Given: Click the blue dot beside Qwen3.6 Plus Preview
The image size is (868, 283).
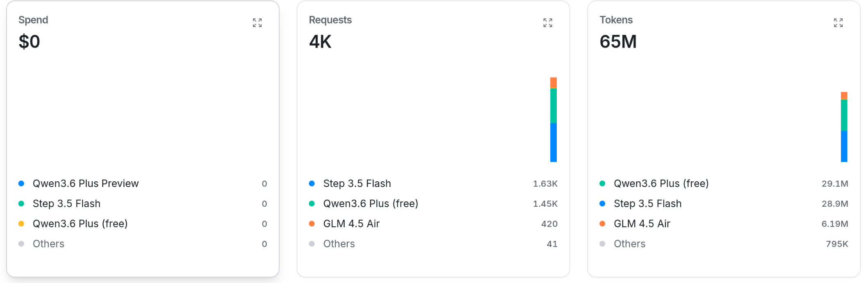Looking at the screenshot, I should pos(21,183).
